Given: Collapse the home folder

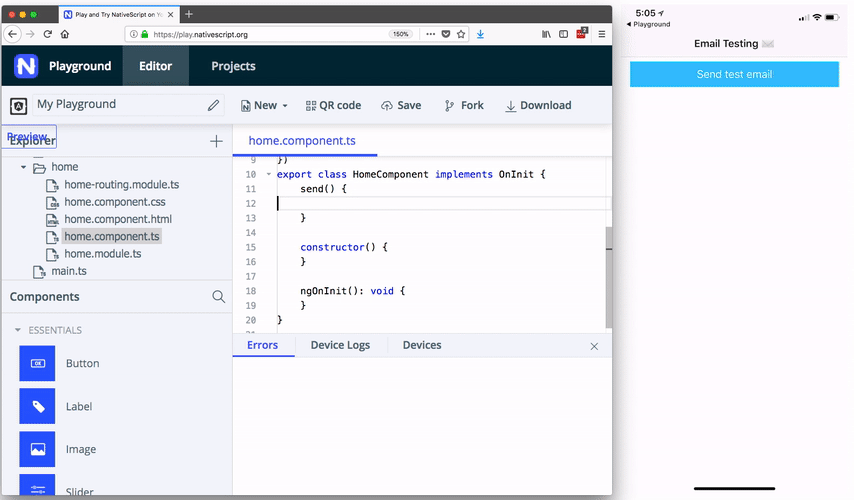Looking at the screenshot, I should [23, 167].
